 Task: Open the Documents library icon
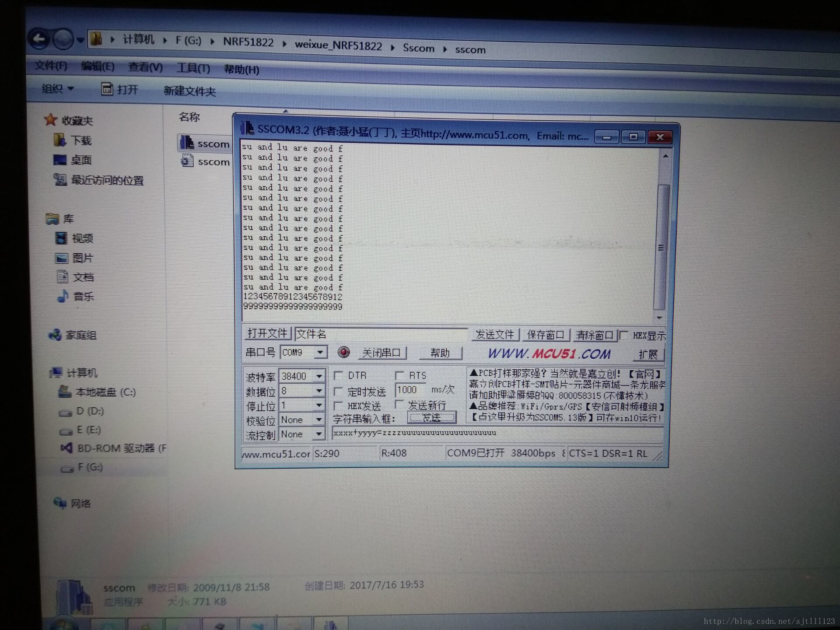(x=63, y=276)
